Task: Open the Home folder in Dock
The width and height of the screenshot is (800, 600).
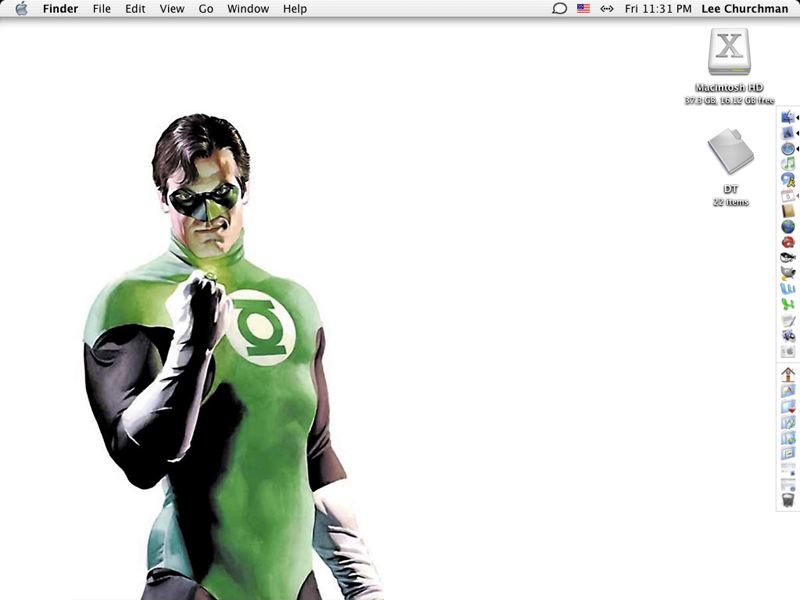Action: coord(788,374)
